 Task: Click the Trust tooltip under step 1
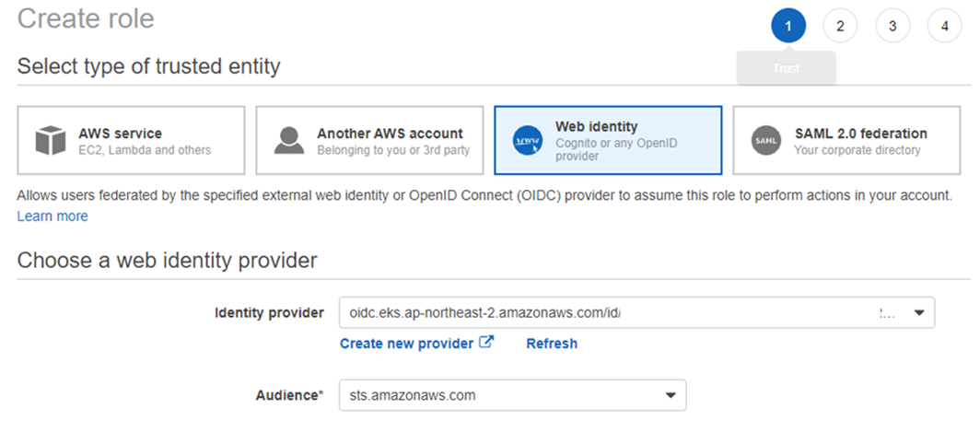787,68
